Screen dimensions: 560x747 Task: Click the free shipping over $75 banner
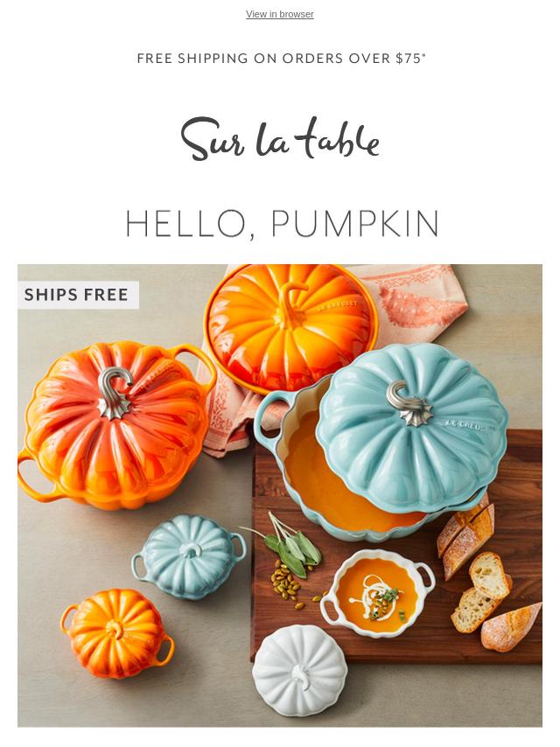(281, 58)
